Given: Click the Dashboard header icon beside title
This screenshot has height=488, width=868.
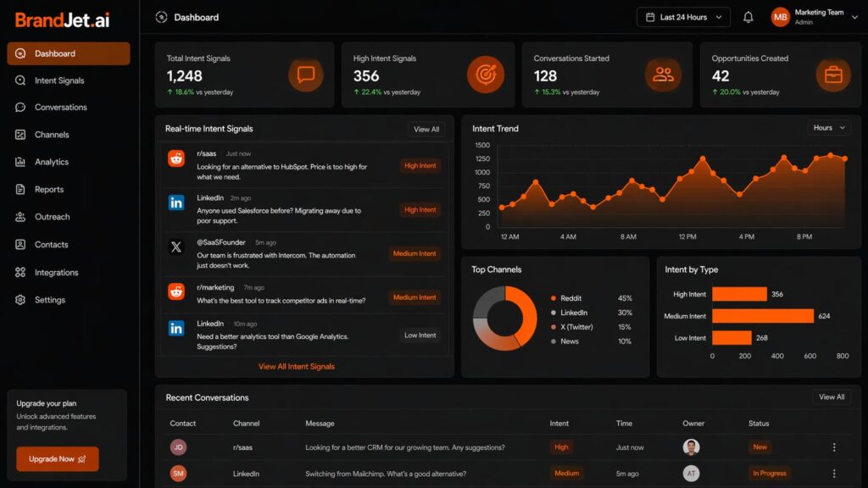Looking at the screenshot, I should click(x=161, y=17).
